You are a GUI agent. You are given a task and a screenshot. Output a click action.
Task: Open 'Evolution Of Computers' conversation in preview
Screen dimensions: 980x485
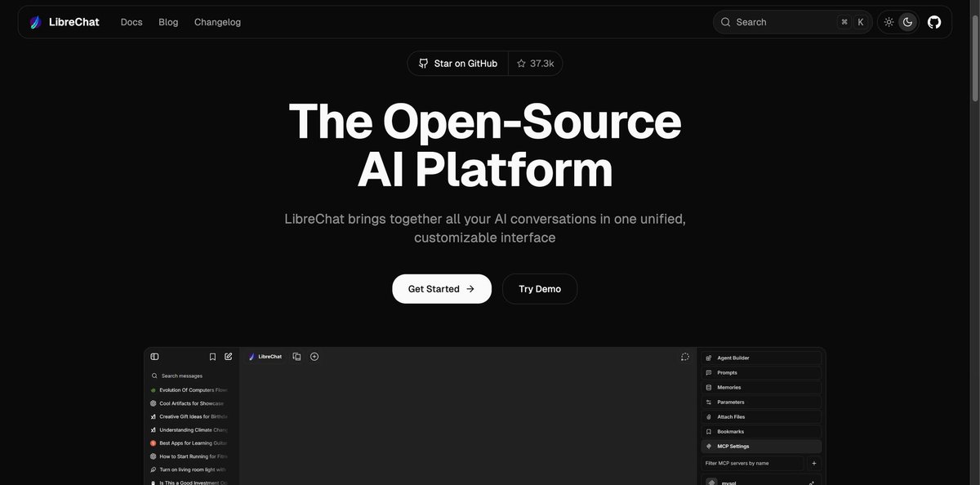189,390
